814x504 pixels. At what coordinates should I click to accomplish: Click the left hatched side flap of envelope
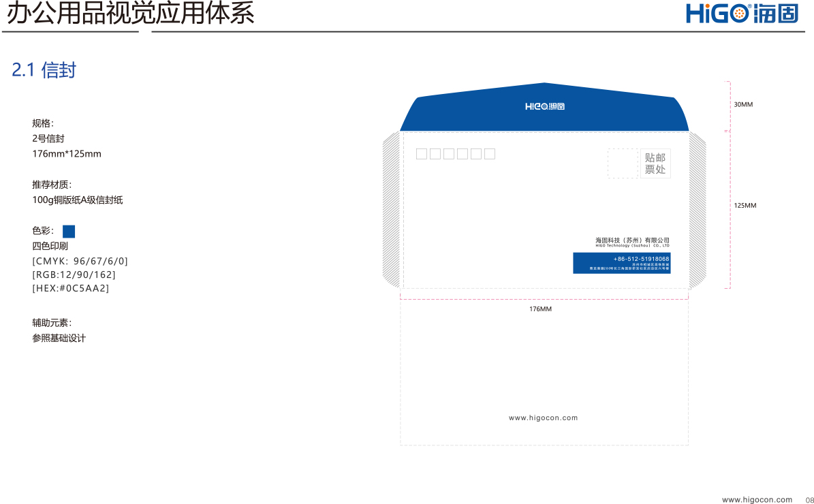tap(392, 210)
